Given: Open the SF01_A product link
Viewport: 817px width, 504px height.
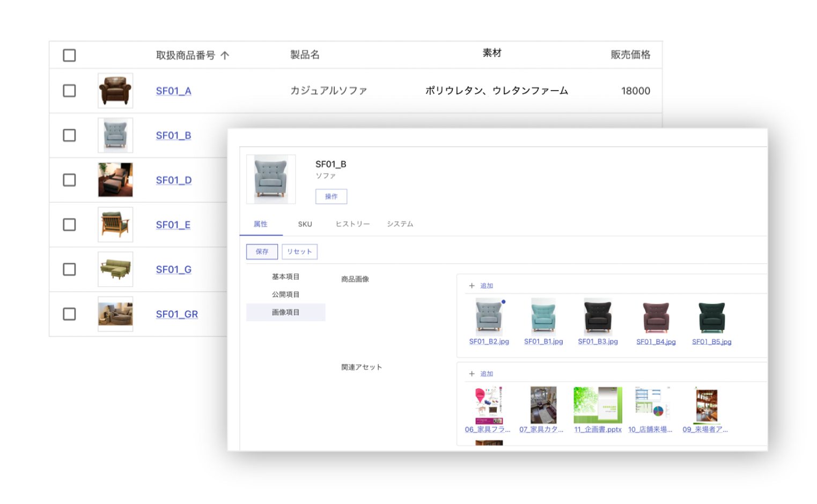Looking at the screenshot, I should 173,91.
